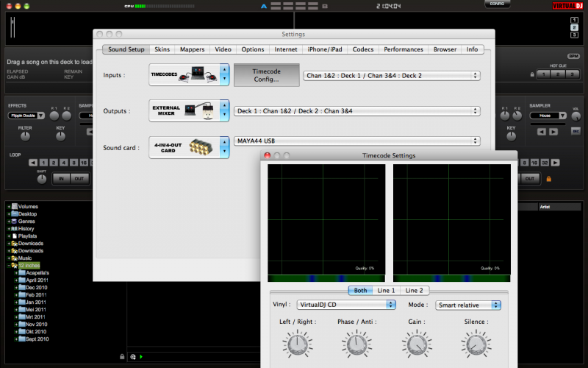The width and height of the screenshot is (588, 368).
Task: Click the left-deck loop IN button
Action: pos(61,179)
